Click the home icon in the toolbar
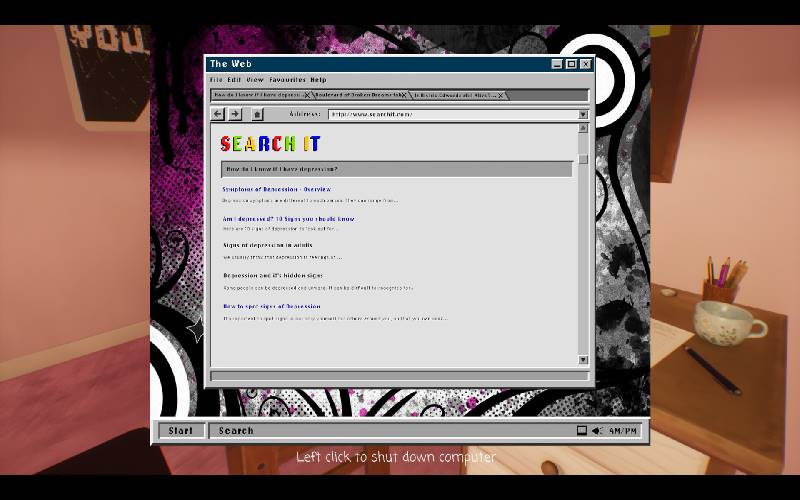Screen dimensions: 800x500 point(257,114)
